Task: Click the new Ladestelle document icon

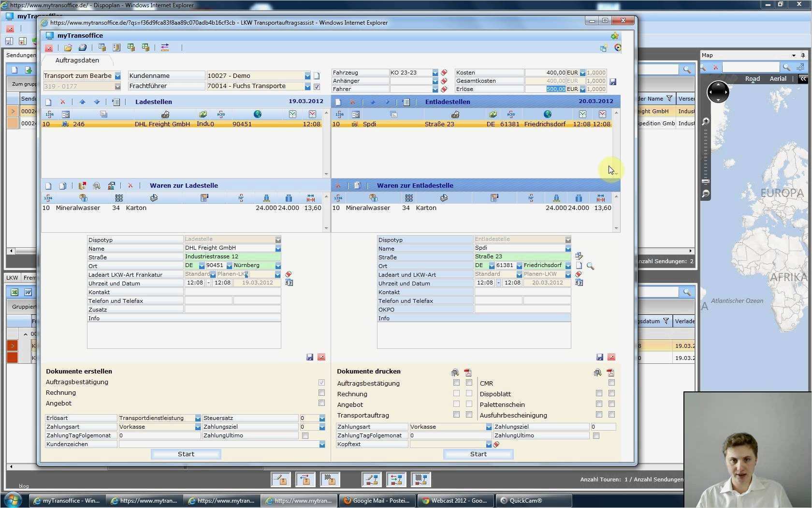Action: (48, 102)
